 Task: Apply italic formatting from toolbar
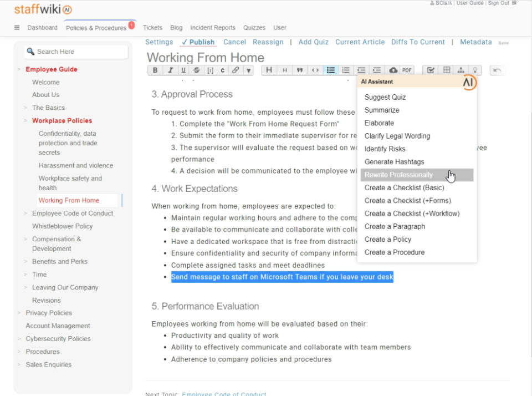[169, 70]
